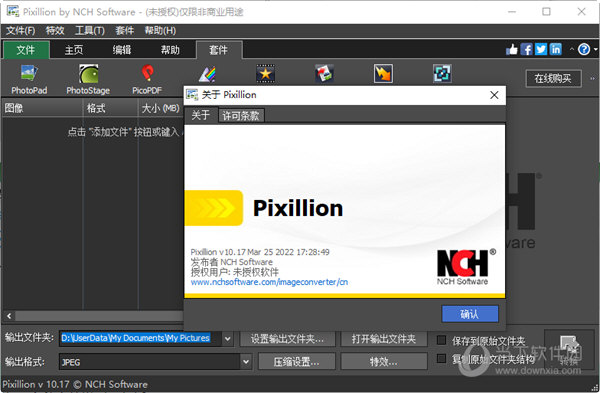
Task: Switch to 许可条款 tab in dialog
Action: point(241,116)
